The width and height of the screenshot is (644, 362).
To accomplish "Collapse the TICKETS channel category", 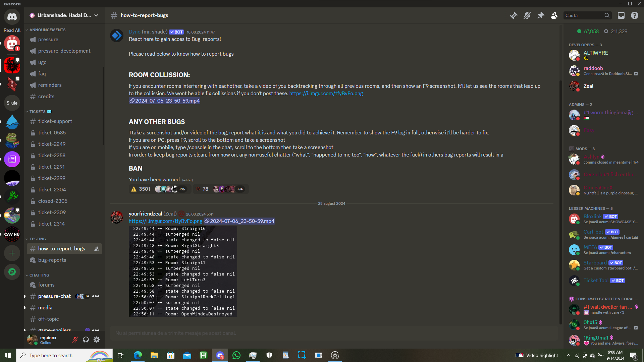I will coord(37,112).
